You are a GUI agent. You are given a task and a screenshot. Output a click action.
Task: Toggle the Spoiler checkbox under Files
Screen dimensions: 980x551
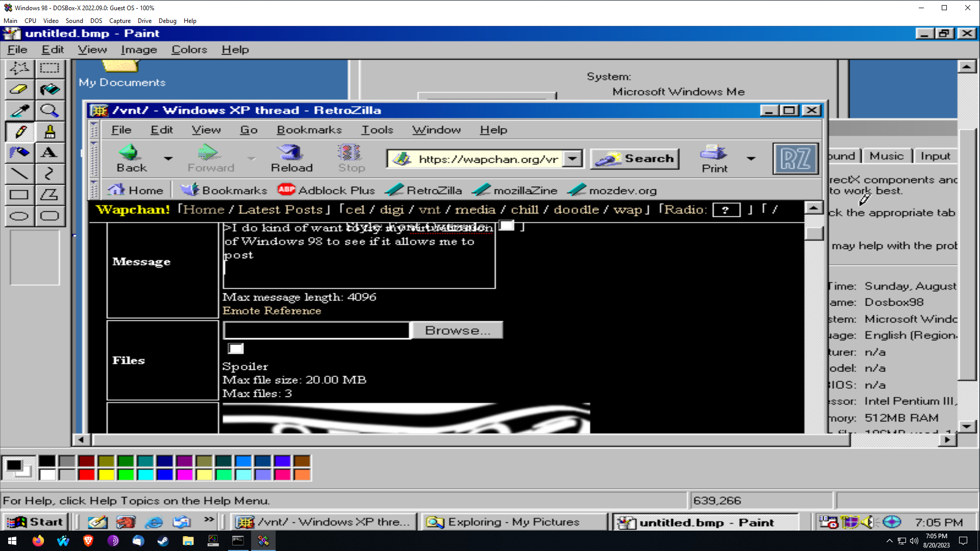click(236, 348)
